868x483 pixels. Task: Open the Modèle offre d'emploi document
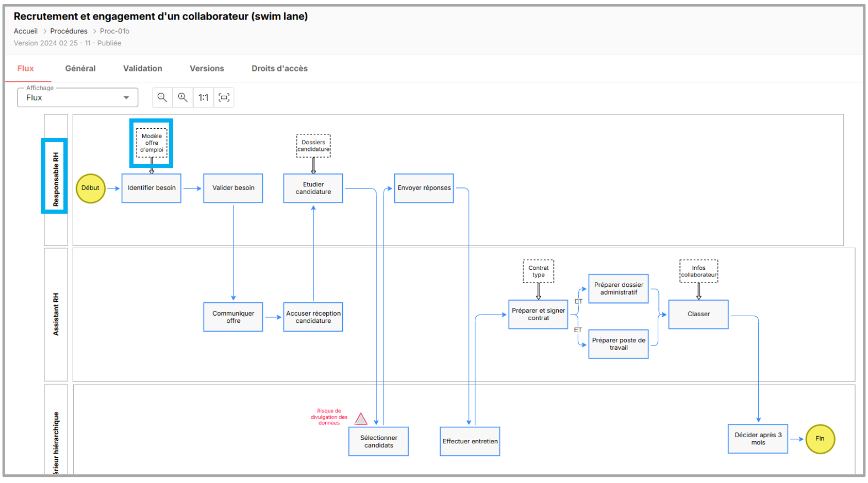pos(152,143)
